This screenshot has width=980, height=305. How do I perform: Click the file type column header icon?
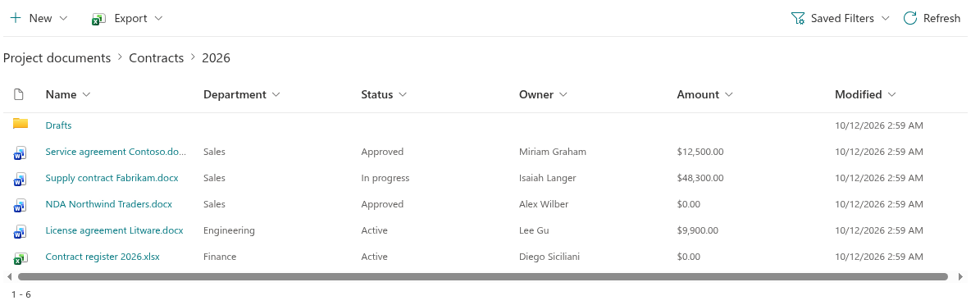pos(19,94)
